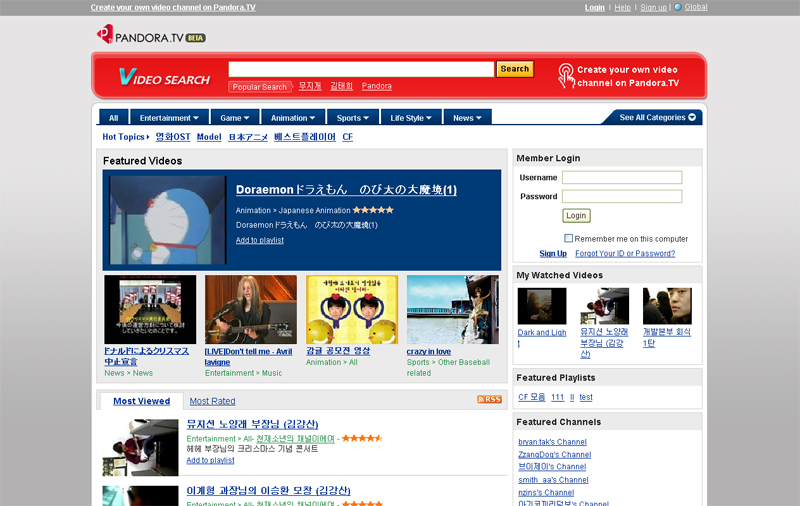Open the Avril Lavigne guitar thumbnail

coord(251,310)
